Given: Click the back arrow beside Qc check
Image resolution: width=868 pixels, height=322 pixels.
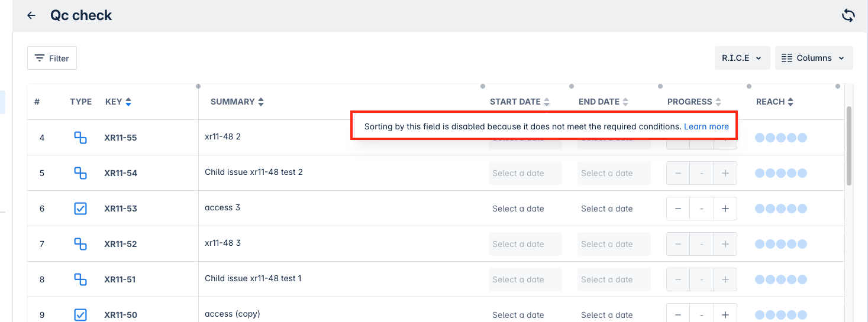Looking at the screenshot, I should 31,15.
